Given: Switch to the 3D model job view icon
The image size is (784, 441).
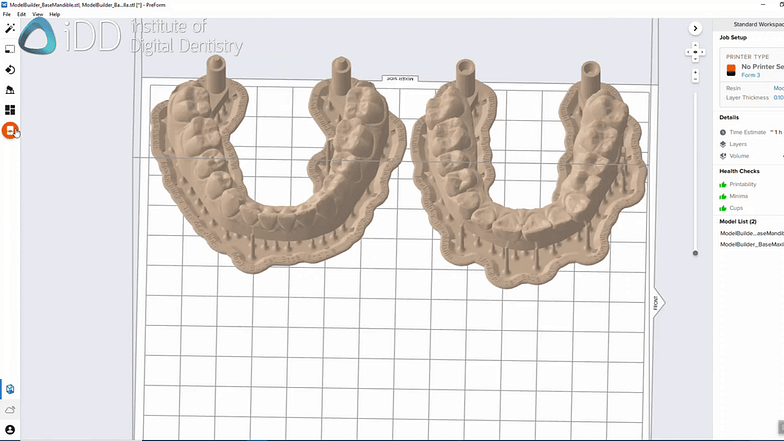Looking at the screenshot, I should pos(10,388).
